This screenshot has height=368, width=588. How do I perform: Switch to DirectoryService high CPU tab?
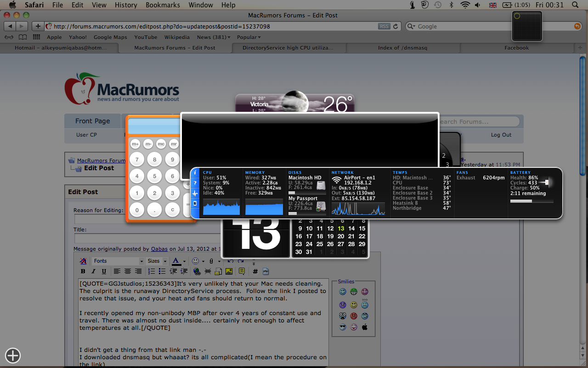point(288,47)
